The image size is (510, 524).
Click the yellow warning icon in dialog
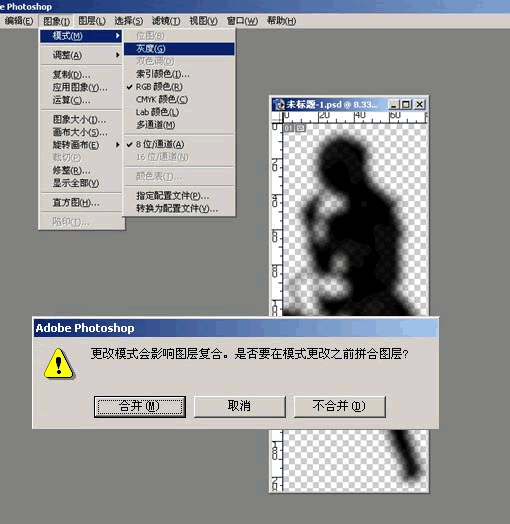58,364
